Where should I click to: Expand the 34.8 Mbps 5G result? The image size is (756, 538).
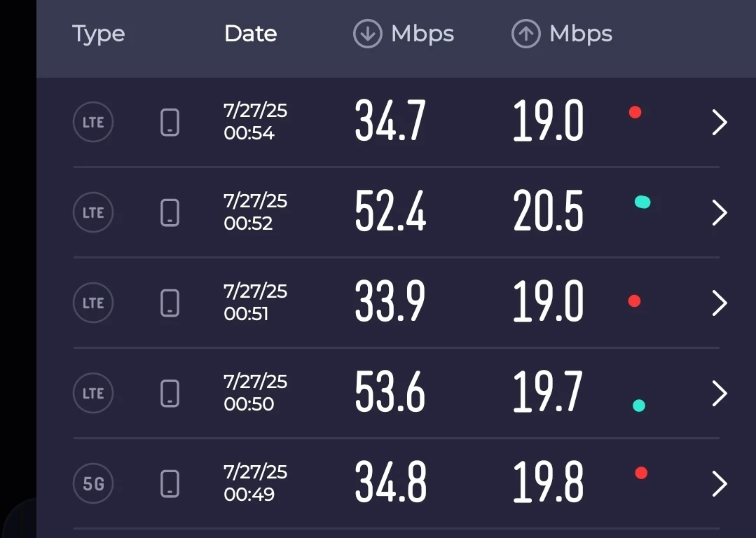click(x=720, y=484)
